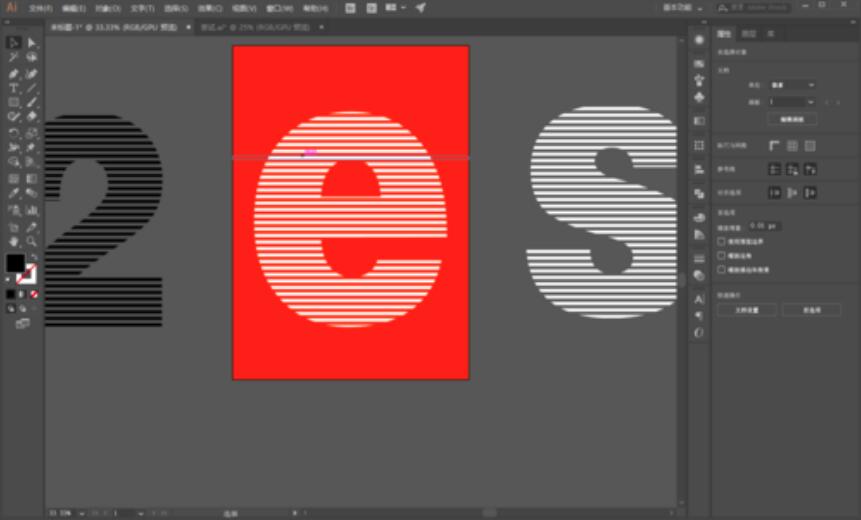Select the Mesh tool

(x=14, y=178)
